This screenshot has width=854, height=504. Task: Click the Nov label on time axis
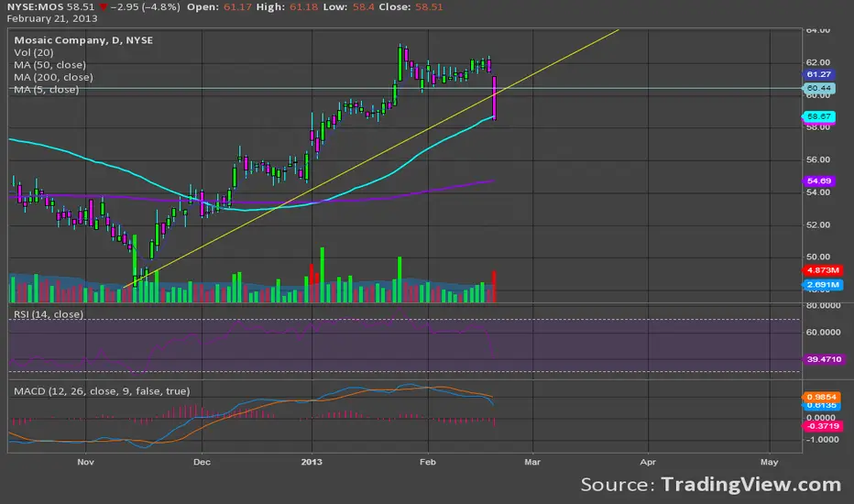click(x=85, y=462)
